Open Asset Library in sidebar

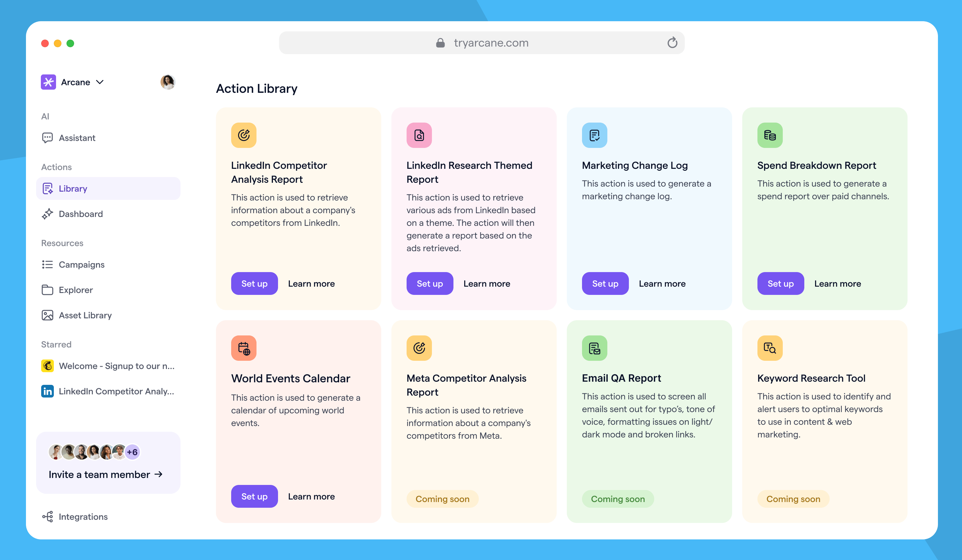85,315
